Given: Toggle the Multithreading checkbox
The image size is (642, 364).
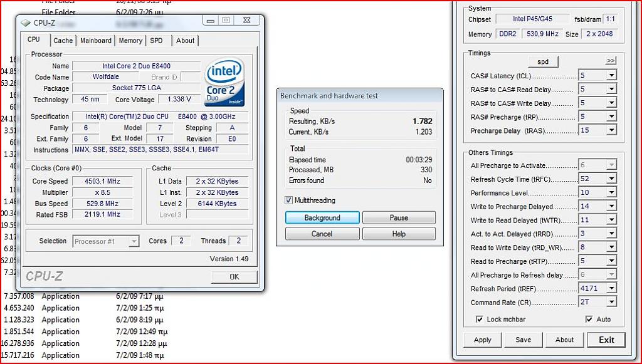Looking at the screenshot, I should pyautogui.click(x=288, y=200).
